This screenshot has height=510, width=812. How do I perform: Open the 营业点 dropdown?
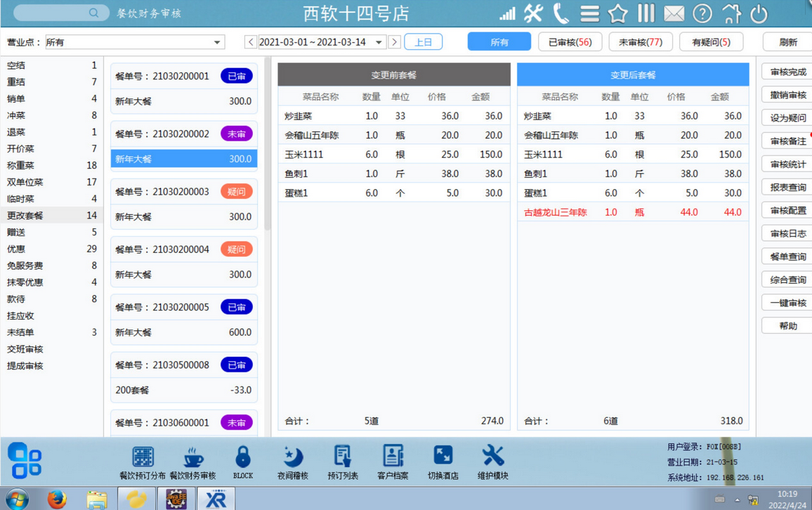coord(135,42)
